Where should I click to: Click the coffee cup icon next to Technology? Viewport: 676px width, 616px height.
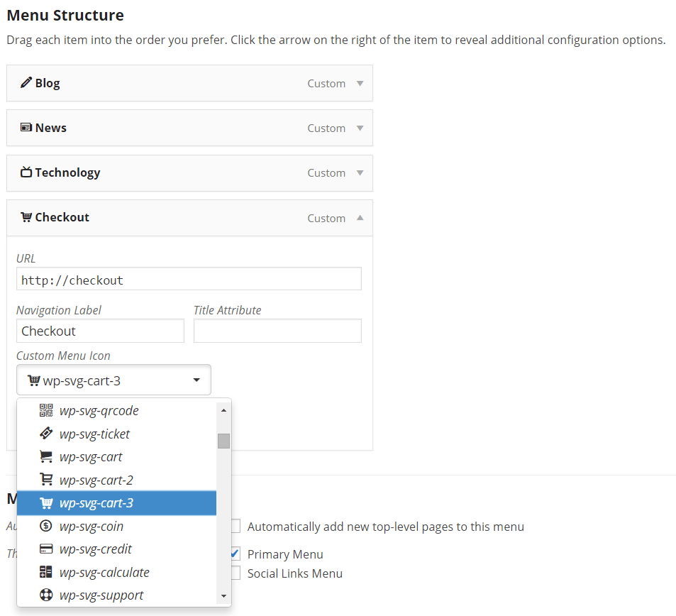pos(27,172)
